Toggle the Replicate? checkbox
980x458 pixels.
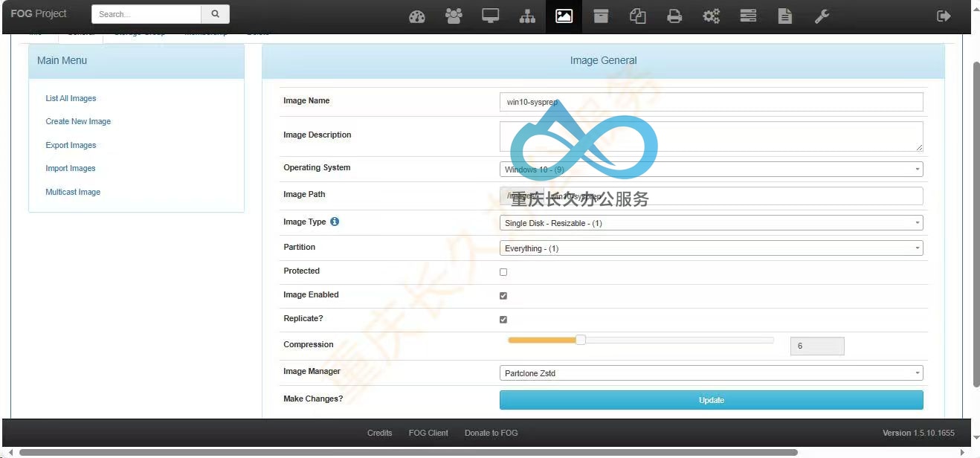tap(503, 320)
